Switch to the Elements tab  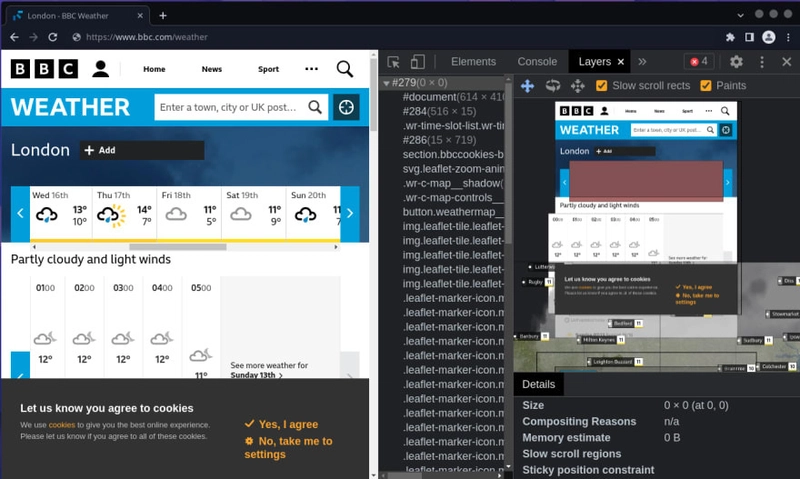pyautogui.click(x=473, y=62)
